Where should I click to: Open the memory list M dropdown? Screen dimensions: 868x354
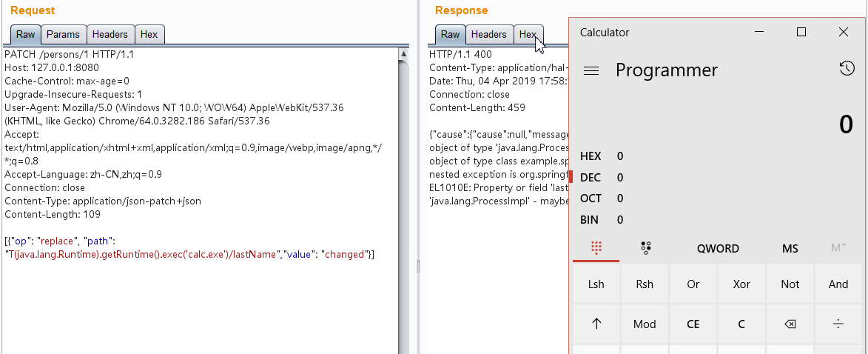838,249
